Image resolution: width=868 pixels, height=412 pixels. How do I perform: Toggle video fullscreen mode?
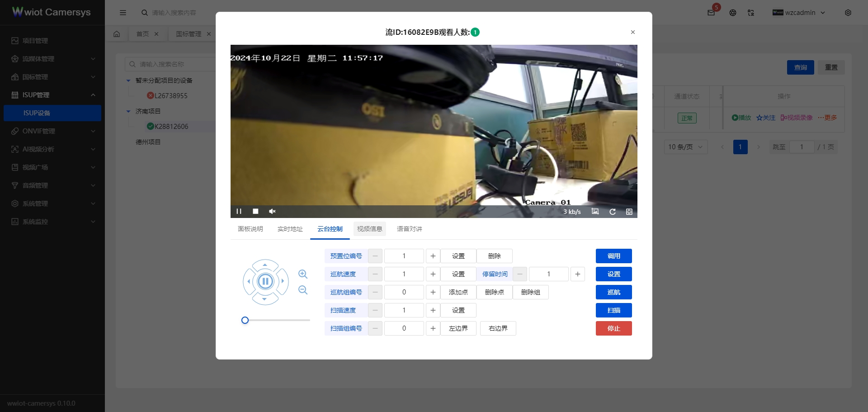pos(629,212)
